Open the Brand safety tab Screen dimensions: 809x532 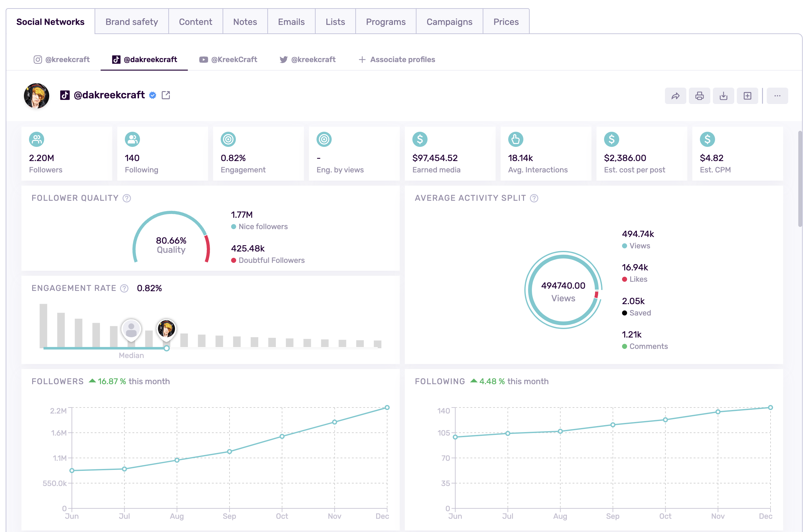[x=131, y=22]
